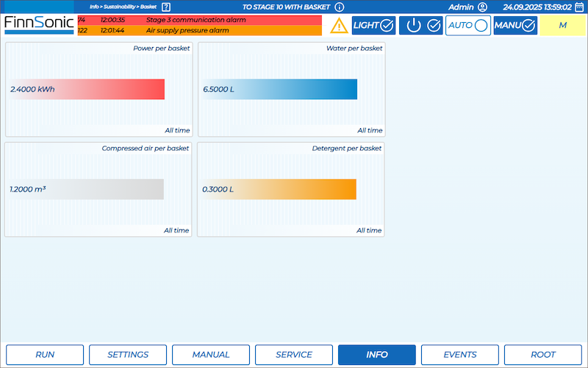Open the EVENTS page
Viewport: 588px width, 368px height.
[460, 355]
